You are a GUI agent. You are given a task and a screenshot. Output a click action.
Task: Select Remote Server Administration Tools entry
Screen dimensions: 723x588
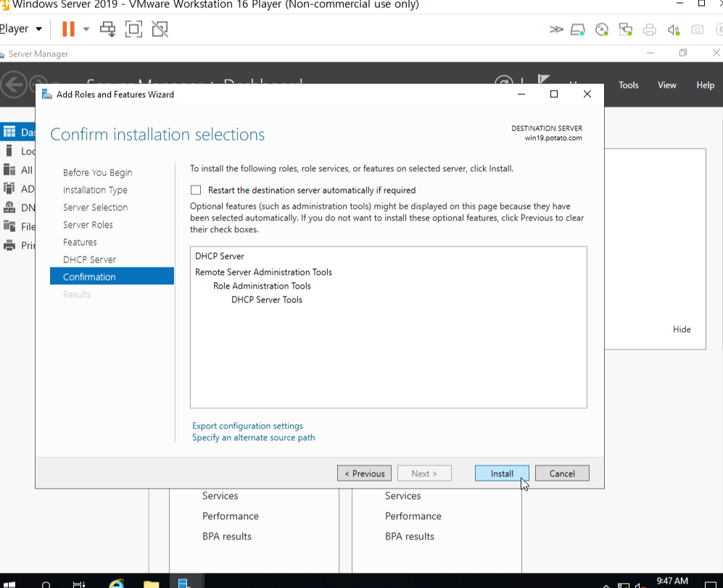click(x=263, y=272)
